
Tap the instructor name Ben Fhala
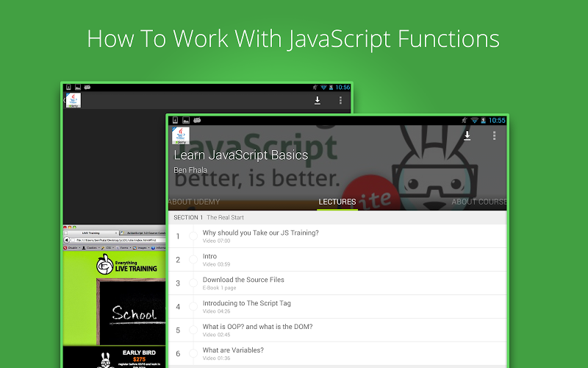190,170
